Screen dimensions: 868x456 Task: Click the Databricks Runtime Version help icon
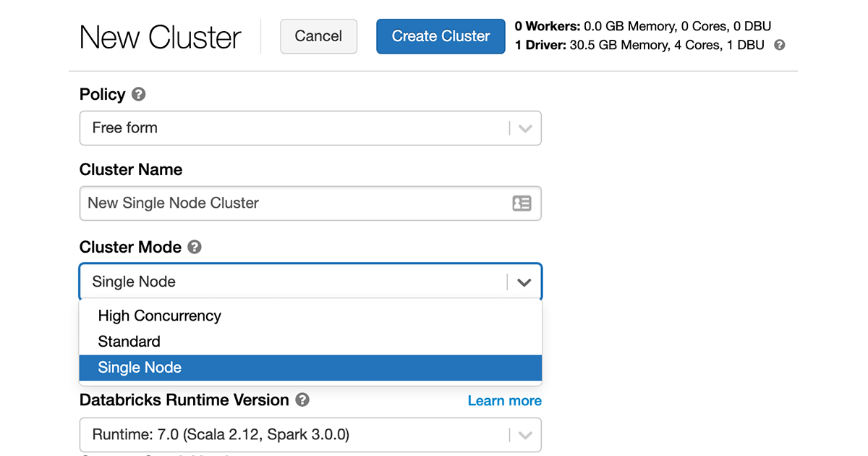click(302, 400)
